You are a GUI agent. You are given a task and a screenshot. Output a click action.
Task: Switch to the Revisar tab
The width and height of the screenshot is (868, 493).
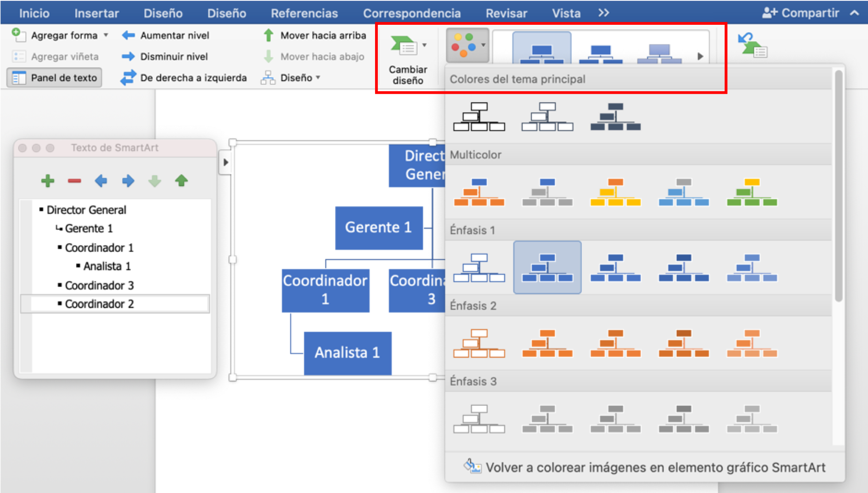pos(506,13)
